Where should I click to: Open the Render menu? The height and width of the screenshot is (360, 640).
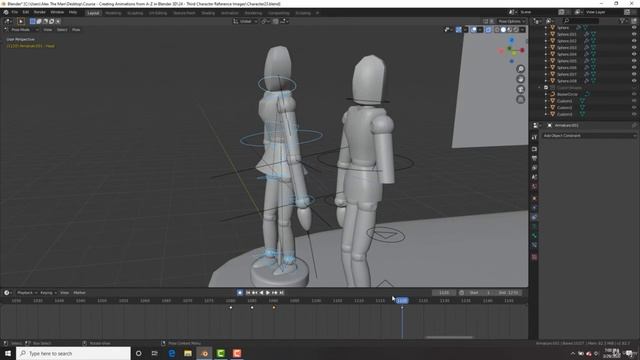[x=40, y=12]
